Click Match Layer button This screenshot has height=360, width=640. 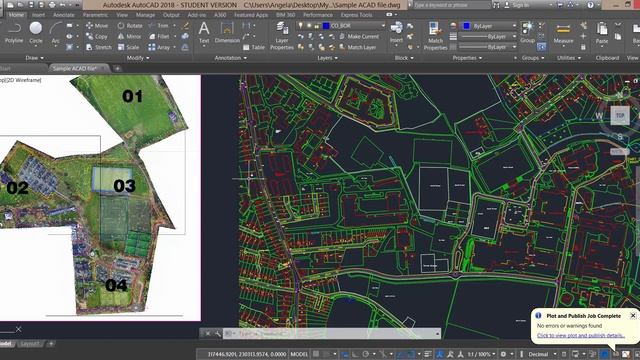pos(357,47)
